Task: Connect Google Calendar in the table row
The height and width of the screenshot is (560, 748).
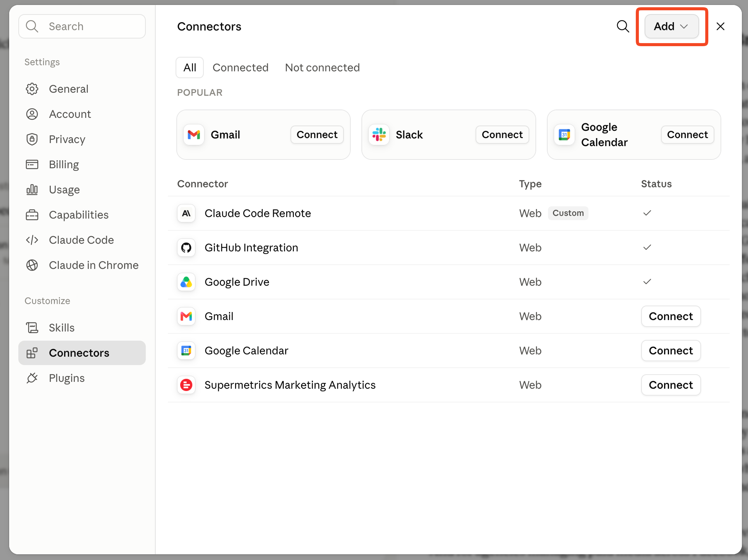Action: pos(671,351)
